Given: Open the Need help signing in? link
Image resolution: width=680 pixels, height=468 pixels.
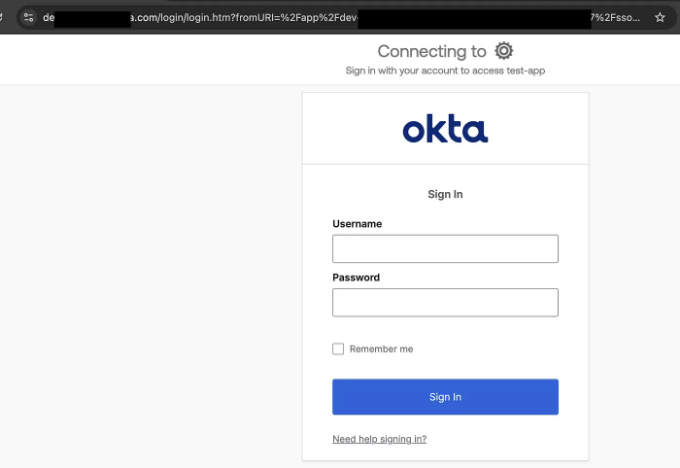Looking at the screenshot, I should tap(379, 439).
